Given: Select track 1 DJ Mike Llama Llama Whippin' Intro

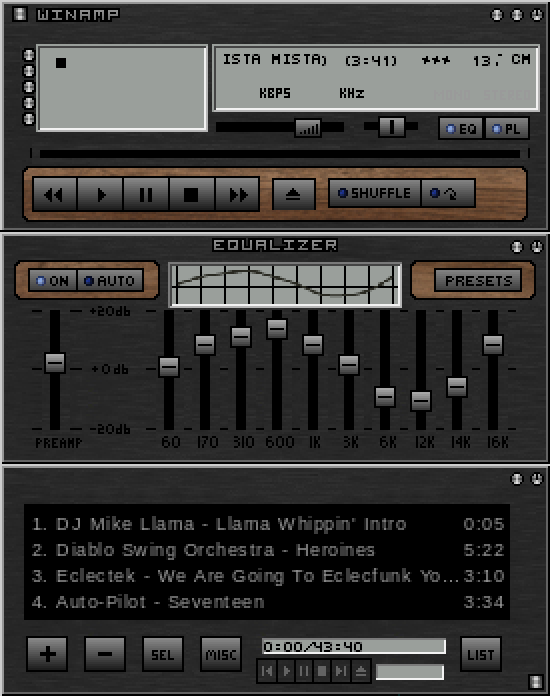Looking at the screenshot, I should [x=268, y=524].
